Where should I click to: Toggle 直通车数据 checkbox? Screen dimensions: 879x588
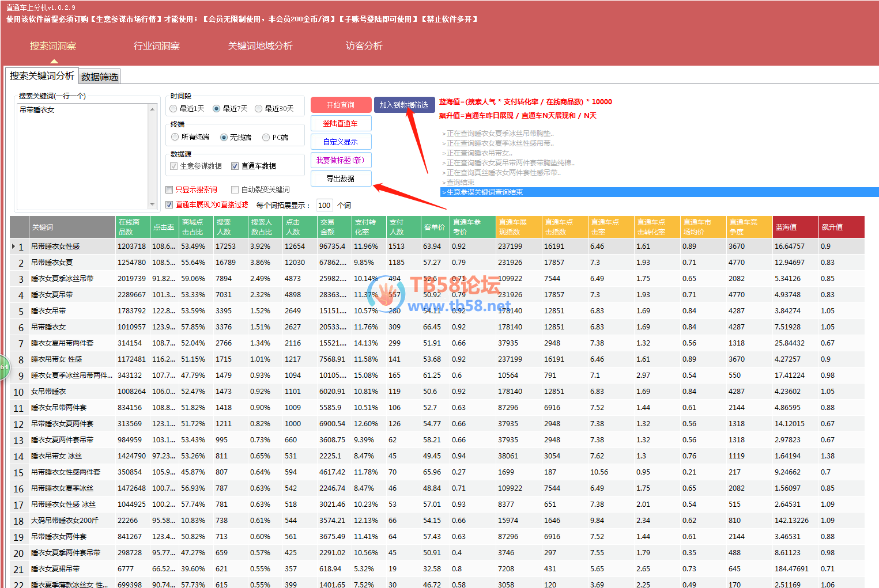(x=235, y=166)
